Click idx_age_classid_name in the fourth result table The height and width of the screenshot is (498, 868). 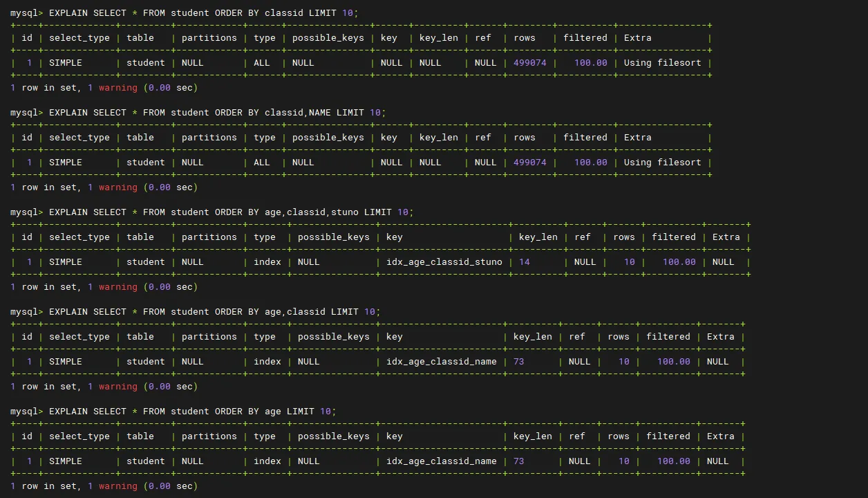441,362
